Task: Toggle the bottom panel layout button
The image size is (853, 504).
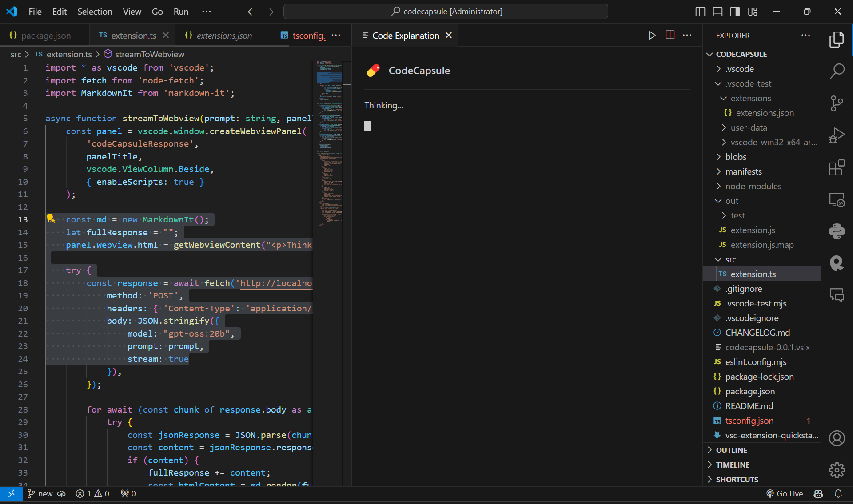Action: coord(717,12)
